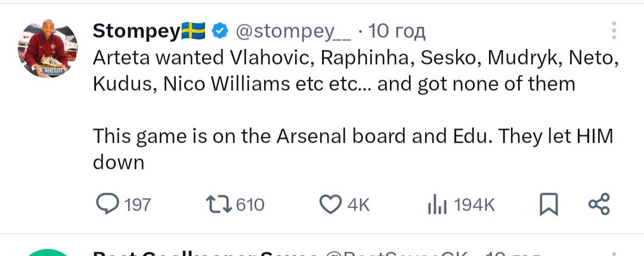Click the retweet arrows icon
Screen dimensions: 644x256
click(218, 204)
